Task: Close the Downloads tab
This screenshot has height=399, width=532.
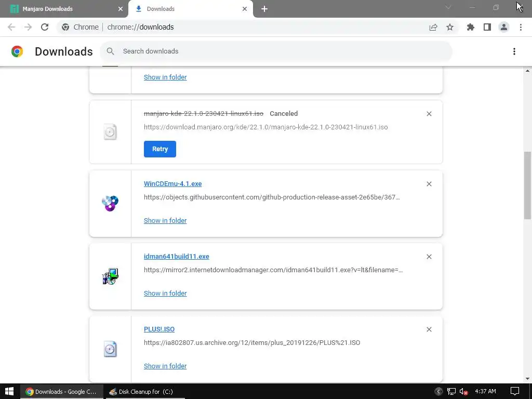Action: pyautogui.click(x=245, y=9)
